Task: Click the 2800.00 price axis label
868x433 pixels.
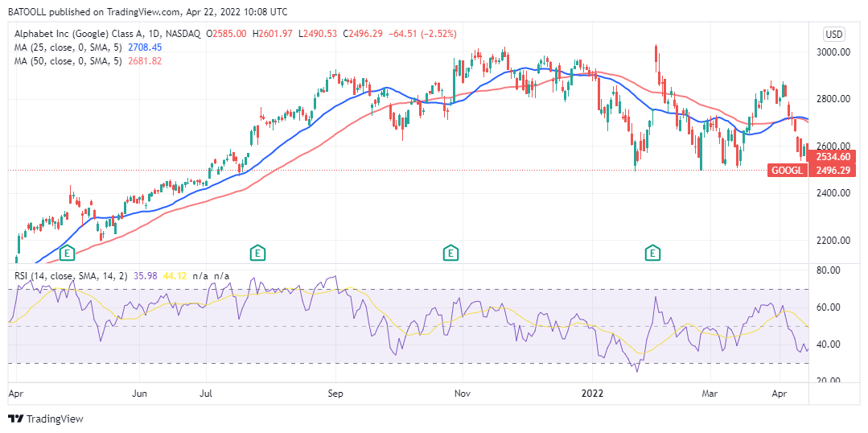Action: pos(835,99)
